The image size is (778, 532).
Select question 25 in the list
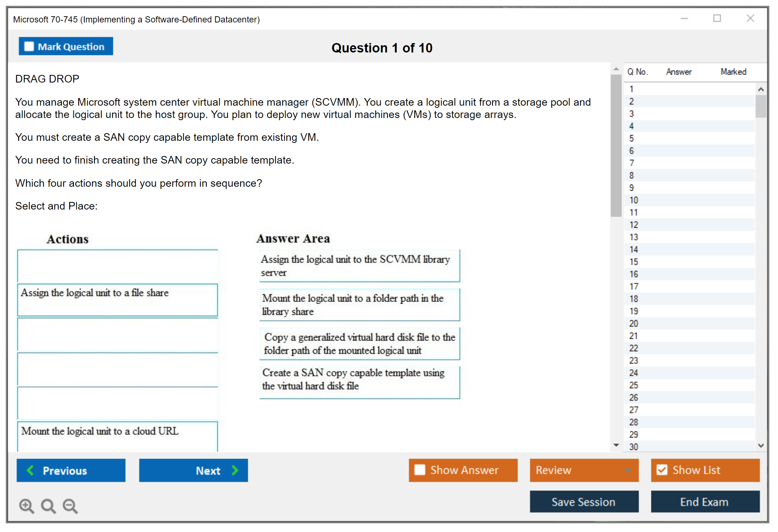pyautogui.click(x=634, y=385)
